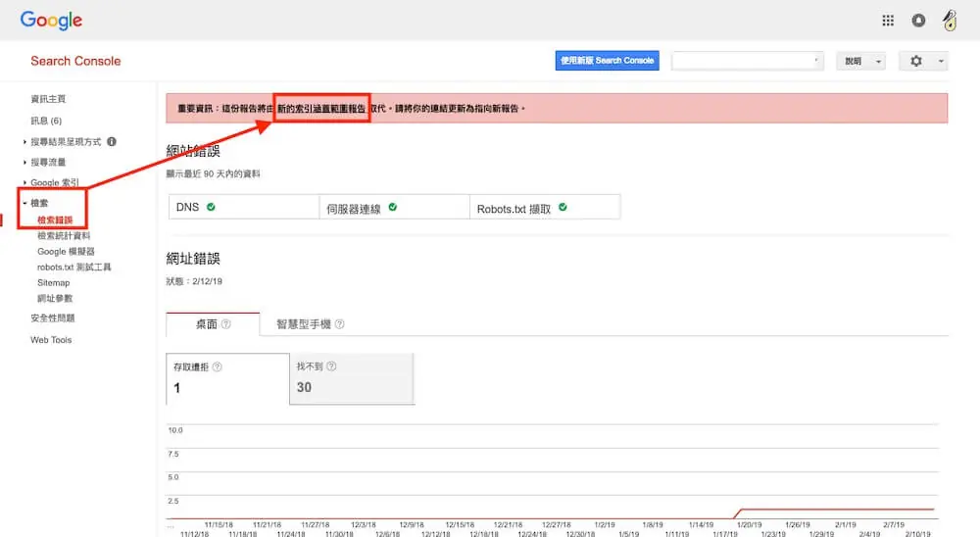This screenshot has width=980, height=537.
Task: Open robots.txt 測試工具 in sidebar
Action: coord(73,267)
